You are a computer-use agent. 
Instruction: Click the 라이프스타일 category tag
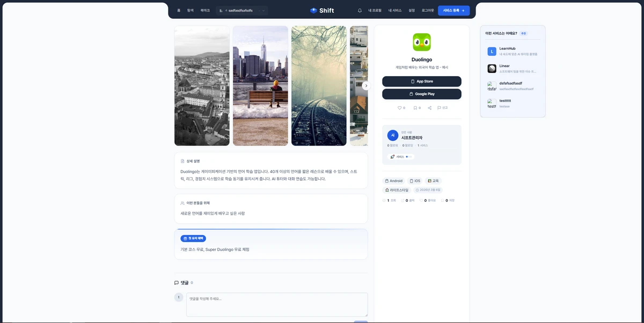click(397, 190)
